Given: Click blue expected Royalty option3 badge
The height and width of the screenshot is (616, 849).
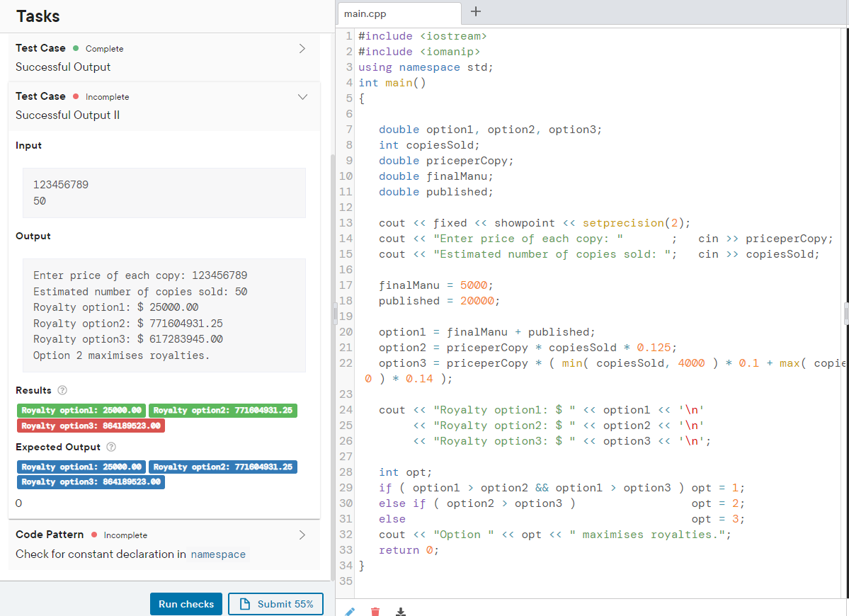Looking at the screenshot, I should (x=91, y=481).
